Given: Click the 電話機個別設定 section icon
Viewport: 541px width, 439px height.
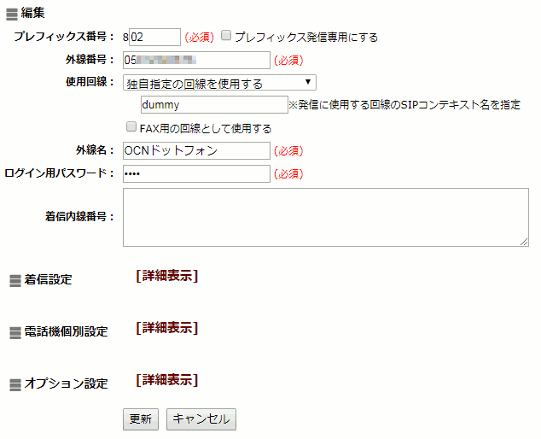Looking at the screenshot, I should pos(15,333).
